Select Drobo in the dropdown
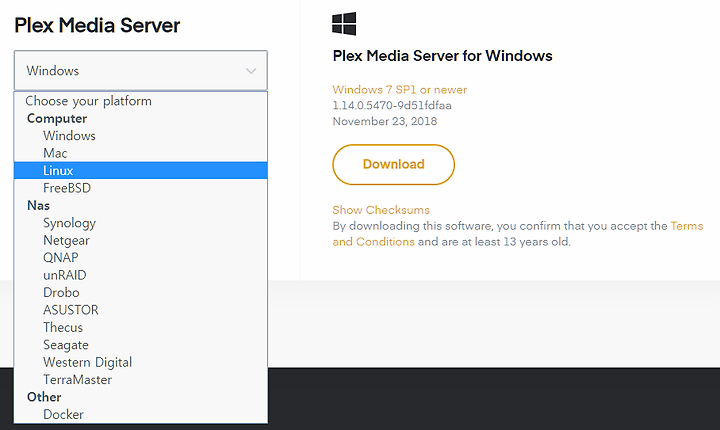The width and height of the screenshot is (720, 430). [x=141, y=293]
